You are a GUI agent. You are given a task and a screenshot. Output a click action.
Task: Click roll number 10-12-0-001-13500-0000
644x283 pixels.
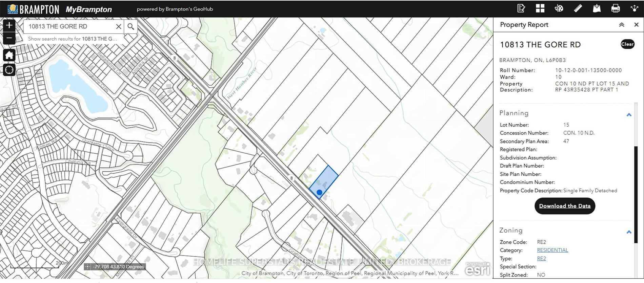(x=588, y=70)
